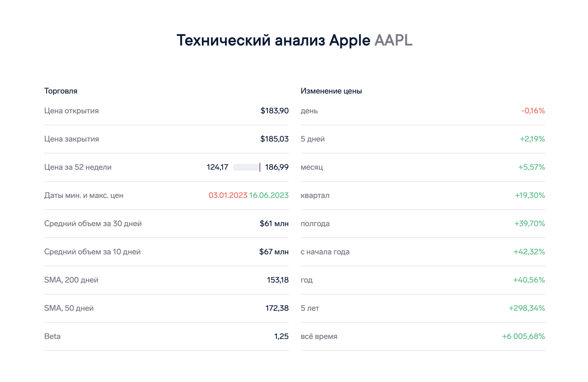Click the closing price value $185,03
The image size is (588, 382).
pyautogui.click(x=274, y=139)
